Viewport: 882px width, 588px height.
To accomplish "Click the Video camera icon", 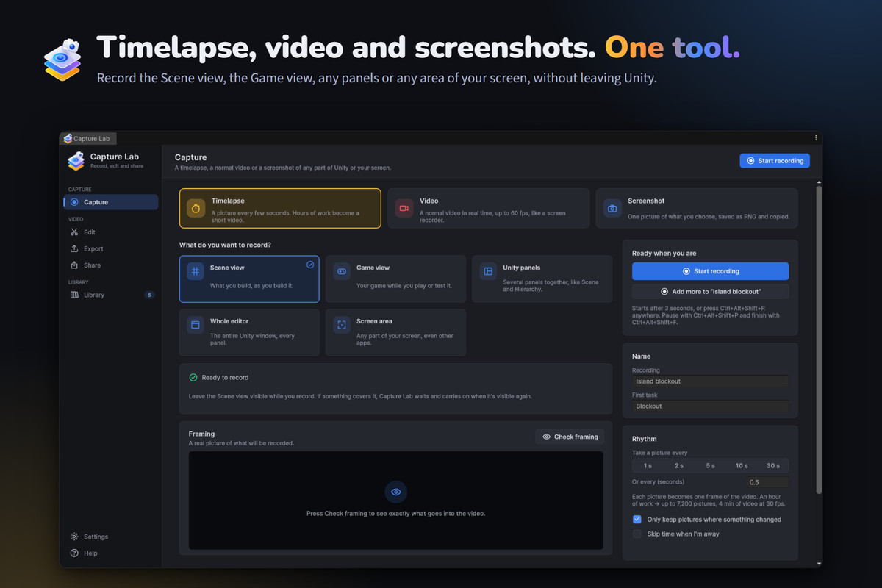I will coord(404,209).
